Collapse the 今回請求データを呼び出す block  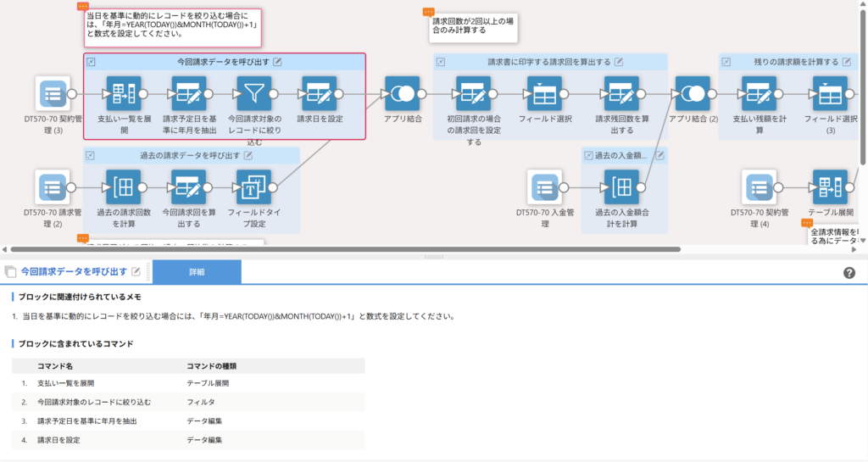[x=91, y=62]
